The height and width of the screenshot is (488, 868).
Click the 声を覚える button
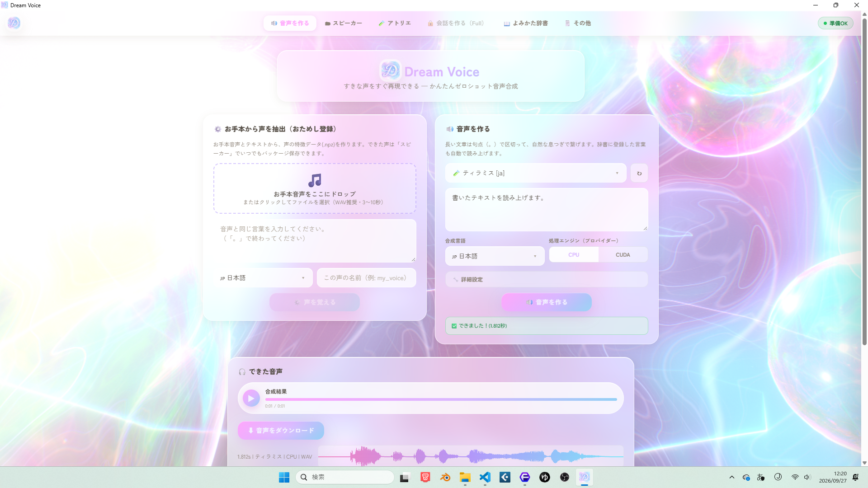[315, 302]
